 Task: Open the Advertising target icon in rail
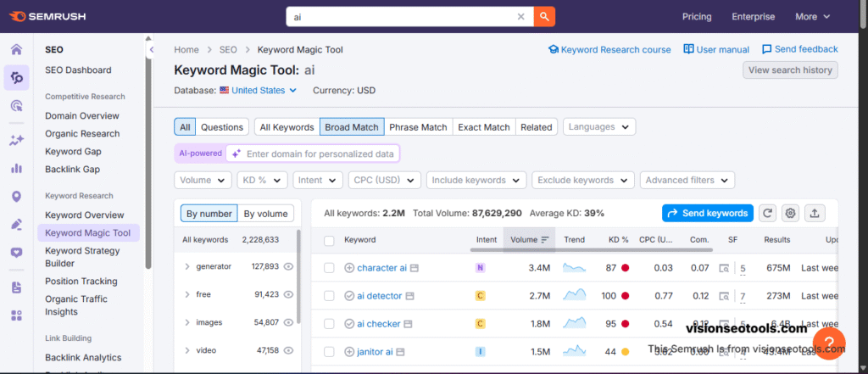tap(17, 106)
